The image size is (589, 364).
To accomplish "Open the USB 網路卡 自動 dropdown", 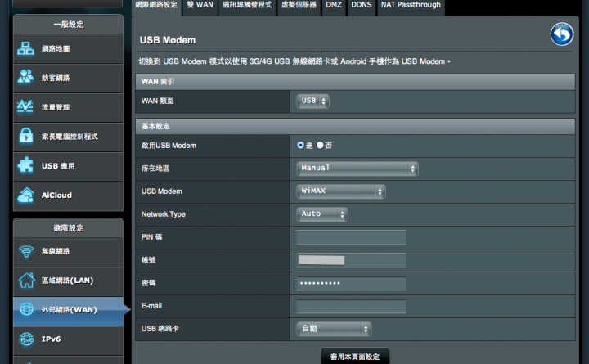I will [334, 329].
